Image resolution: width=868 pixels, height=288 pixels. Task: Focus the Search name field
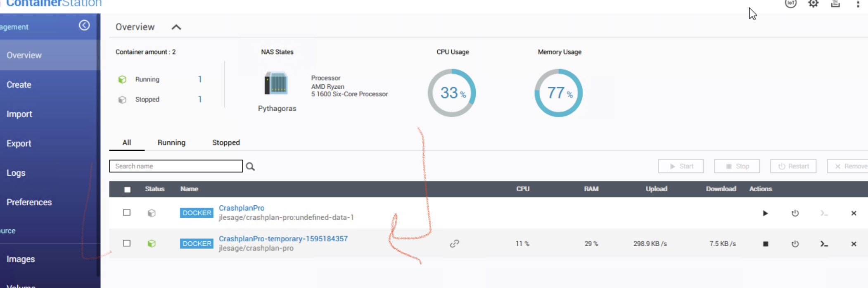pyautogui.click(x=176, y=166)
